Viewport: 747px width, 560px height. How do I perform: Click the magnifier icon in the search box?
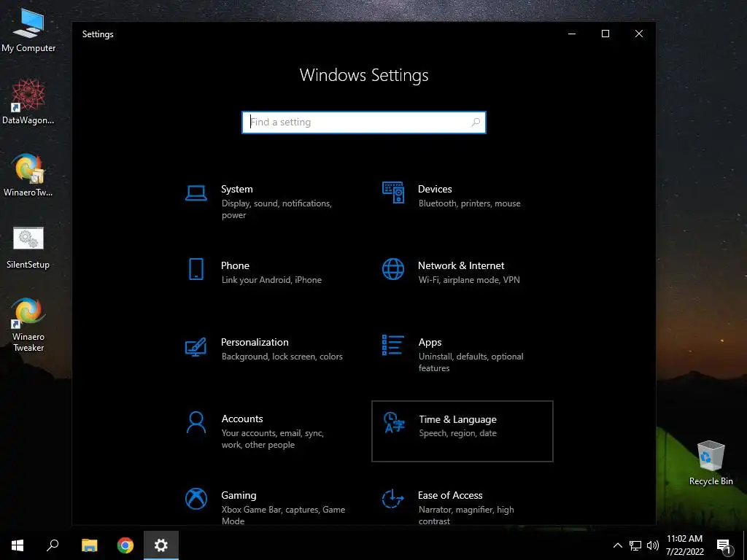click(476, 122)
